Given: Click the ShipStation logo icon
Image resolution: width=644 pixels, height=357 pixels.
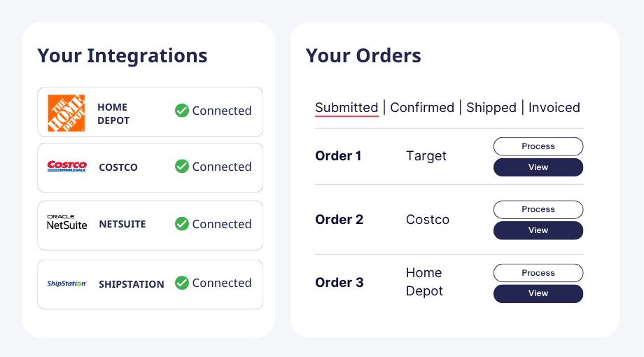Looking at the screenshot, I should (66, 283).
